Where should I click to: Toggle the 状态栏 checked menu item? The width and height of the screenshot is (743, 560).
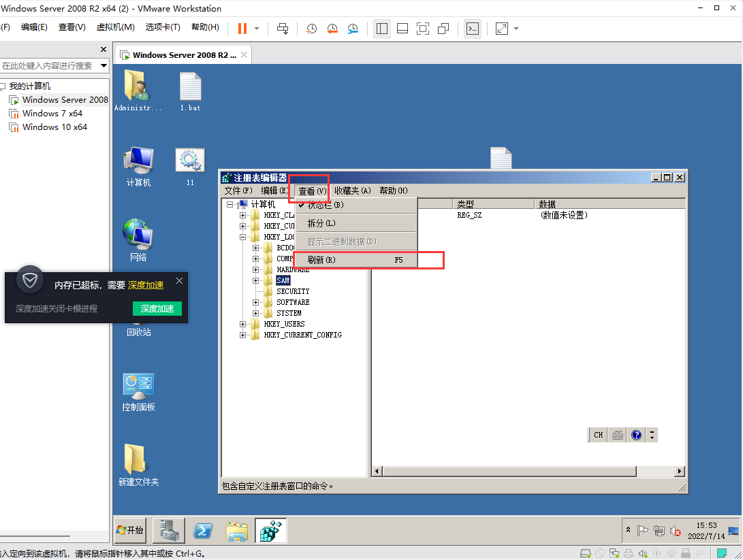tap(356, 205)
